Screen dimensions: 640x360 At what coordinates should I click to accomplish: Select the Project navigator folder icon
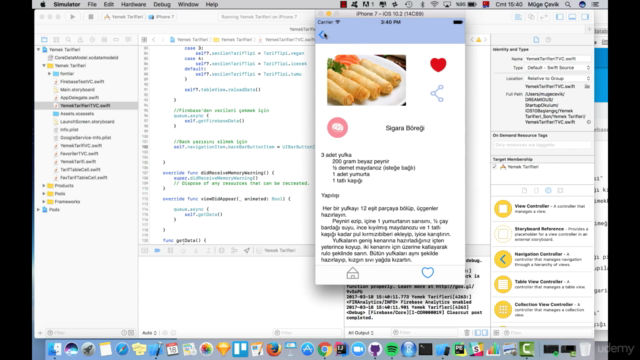pos(44,40)
